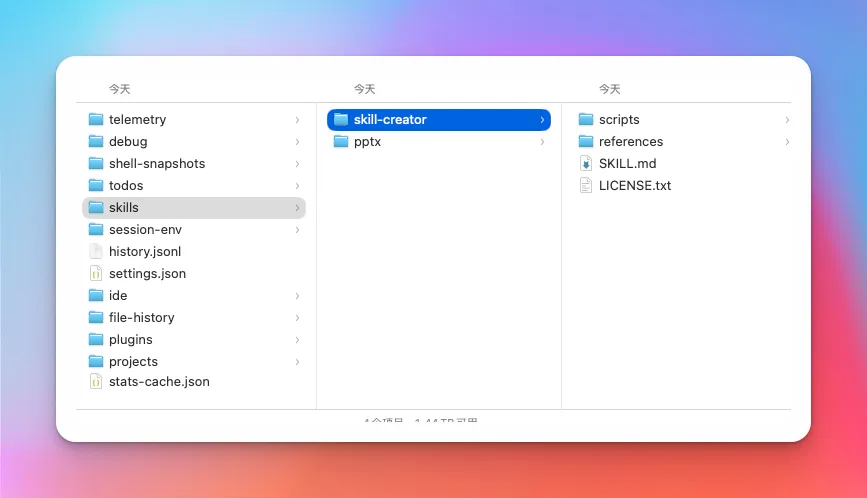This screenshot has width=867, height=498.
Task: Click the telemetry folder icon
Action: click(96, 119)
